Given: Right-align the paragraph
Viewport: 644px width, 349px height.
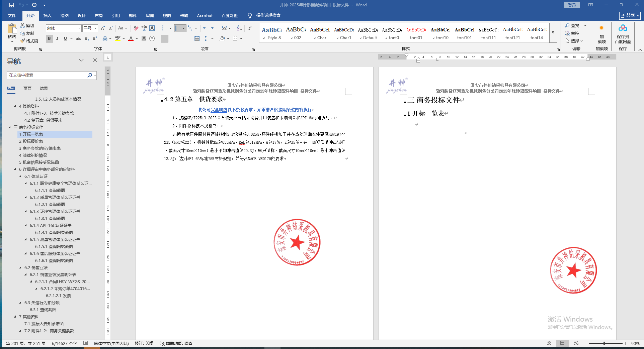Looking at the screenshot, I should pos(181,38).
